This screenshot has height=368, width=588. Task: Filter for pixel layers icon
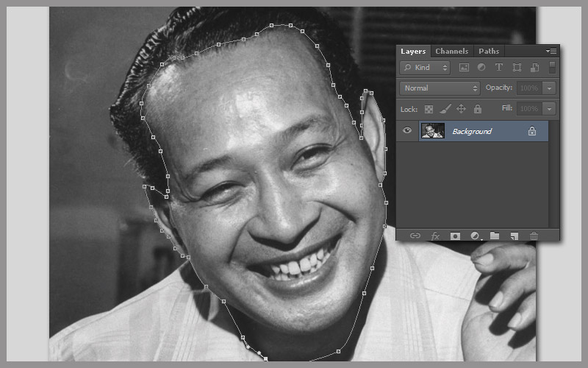click(x=464, y=68)
